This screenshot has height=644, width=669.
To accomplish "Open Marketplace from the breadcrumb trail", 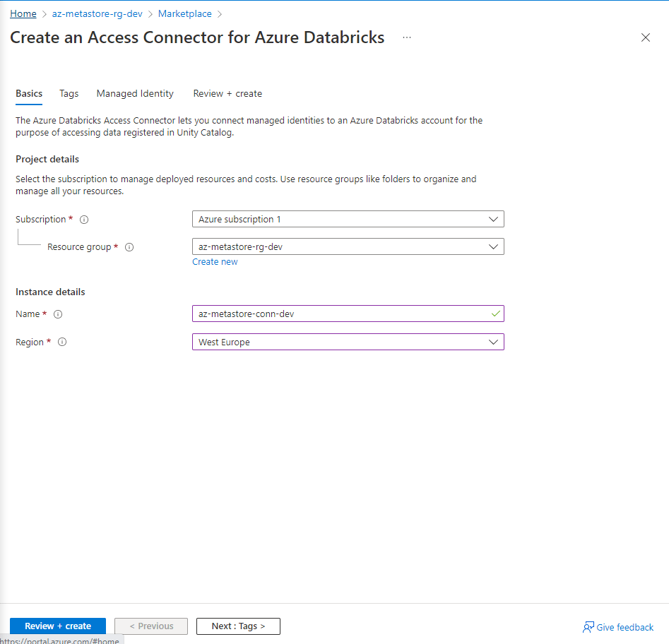I will coord(184,13).
